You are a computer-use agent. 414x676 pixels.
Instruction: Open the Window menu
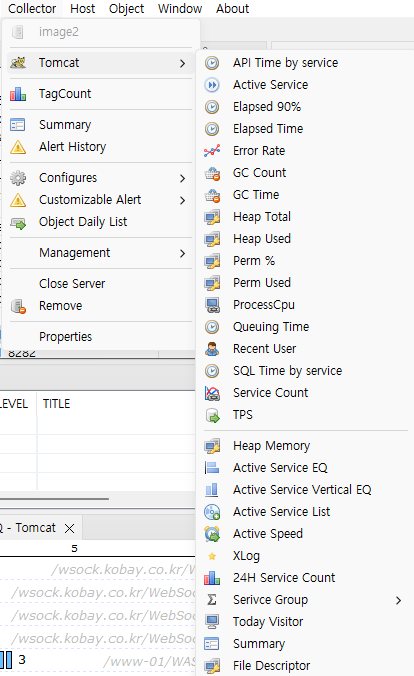[x=180, y=9]
